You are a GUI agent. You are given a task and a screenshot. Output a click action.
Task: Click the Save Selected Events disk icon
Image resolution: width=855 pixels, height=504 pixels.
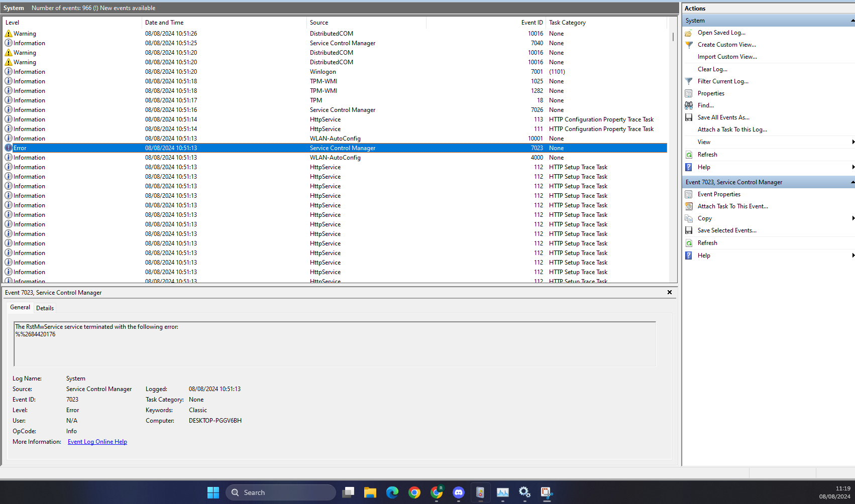689,230
